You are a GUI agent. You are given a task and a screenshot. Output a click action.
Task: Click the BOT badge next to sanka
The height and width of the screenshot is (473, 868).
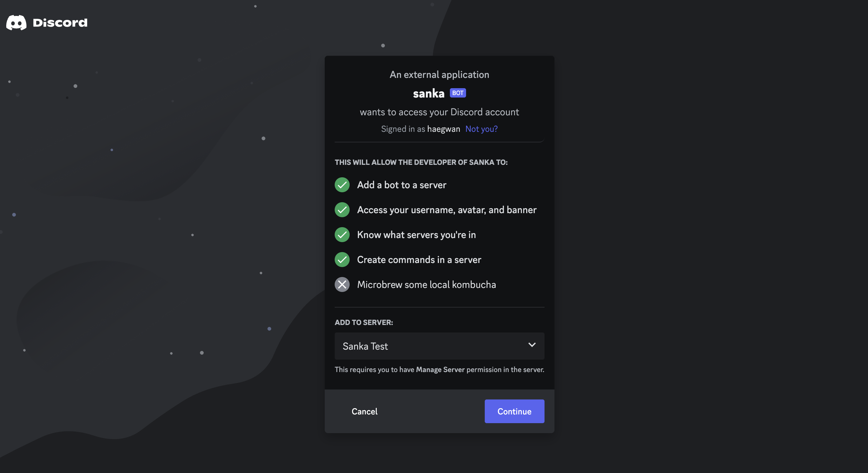pyautogui.click(x=458, y=93)
